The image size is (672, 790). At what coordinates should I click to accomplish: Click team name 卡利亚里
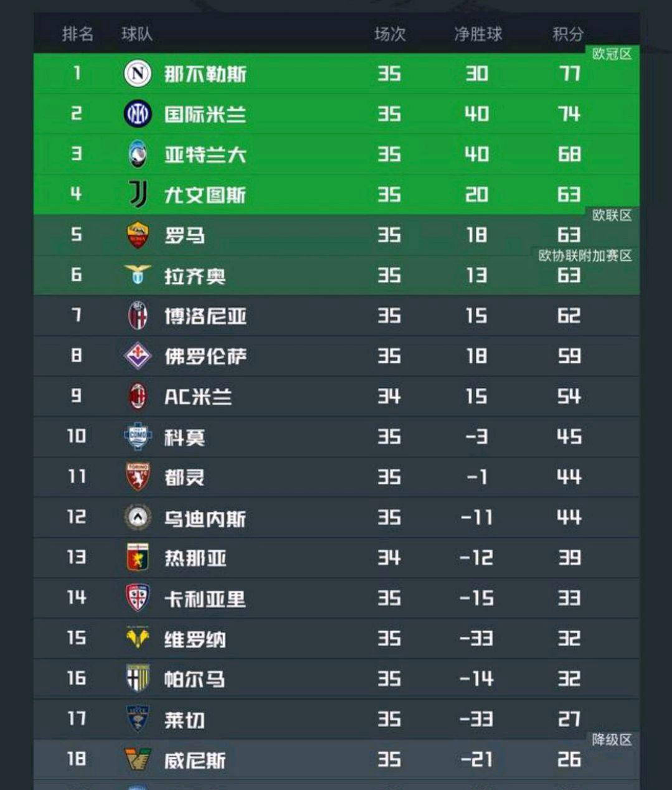pyautogui.click(x=205, y=599)
